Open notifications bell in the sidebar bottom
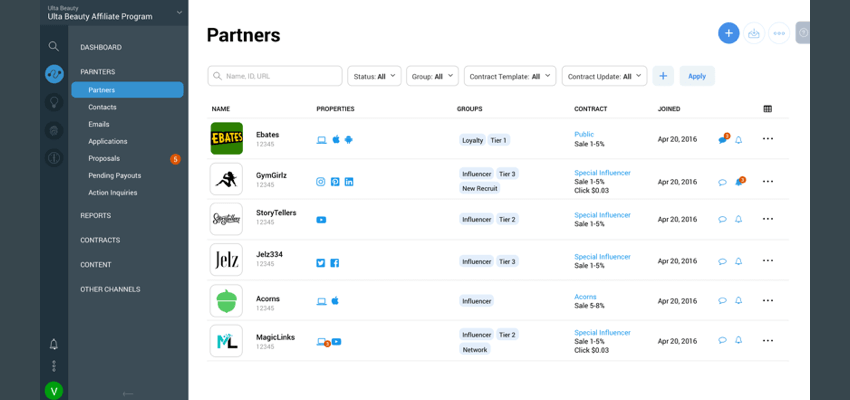Viewport: 850px width, 400px height. (x=54, y=344)
